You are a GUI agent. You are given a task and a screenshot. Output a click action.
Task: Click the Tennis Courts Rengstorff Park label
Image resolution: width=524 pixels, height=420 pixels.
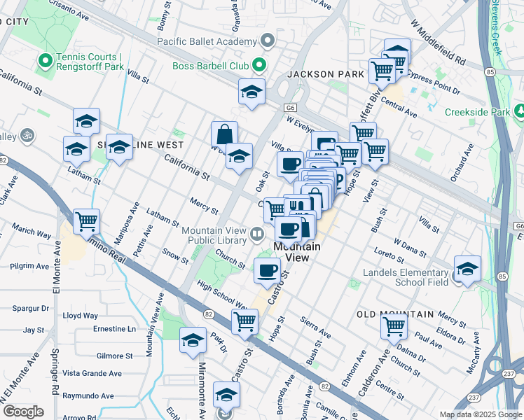90,62
